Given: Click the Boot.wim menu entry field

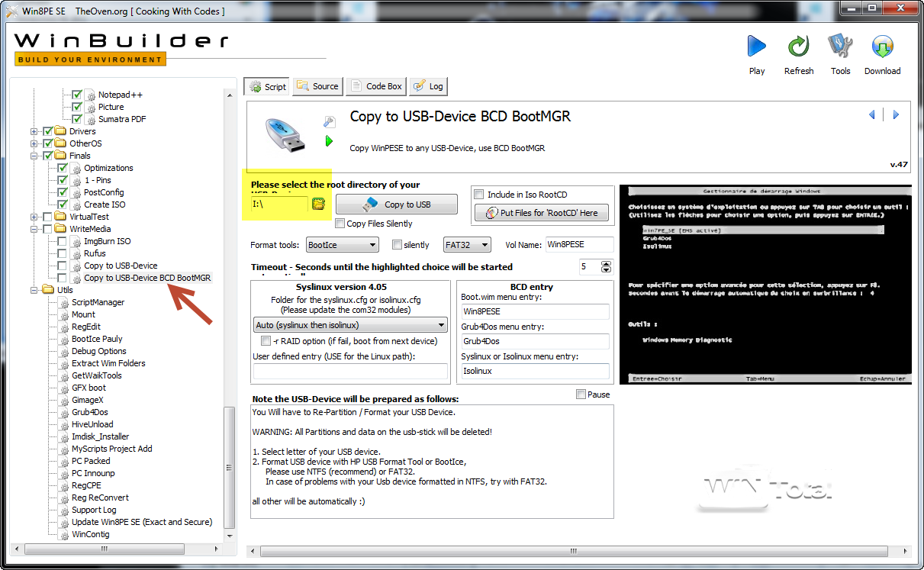Looking at the screenshot, I should coord(535,311).
